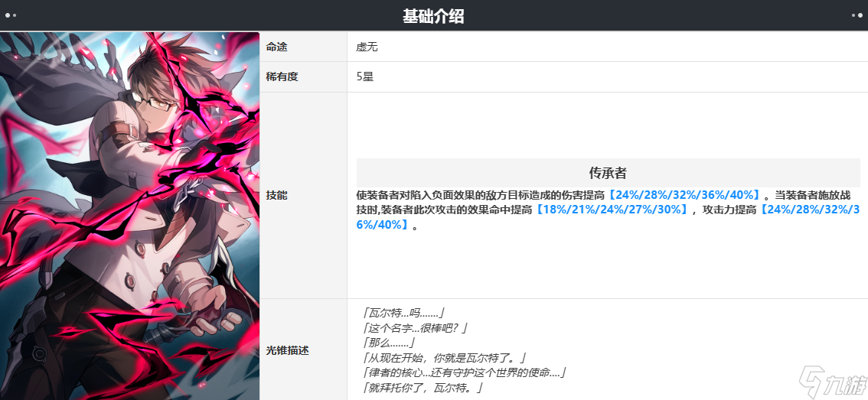
Task: Select the 虚无 path value
Action: pyautogui.click(x=367, y=47)
